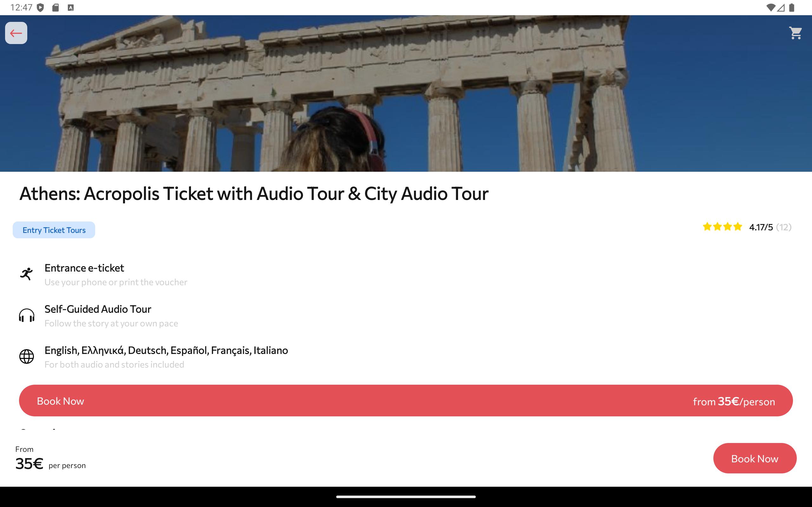Tap the headphones audio tour icon
The height and width of the screenshot is (507, 812).
(27, 316)
